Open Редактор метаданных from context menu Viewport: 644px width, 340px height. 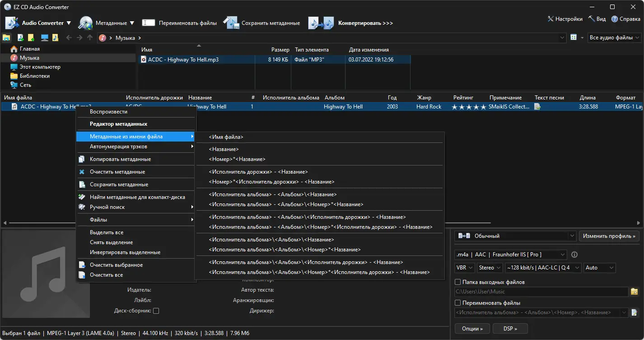[136, 124]
